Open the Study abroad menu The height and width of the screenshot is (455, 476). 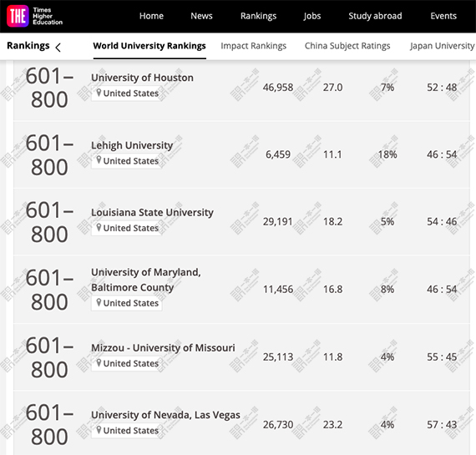pos(375,16)
